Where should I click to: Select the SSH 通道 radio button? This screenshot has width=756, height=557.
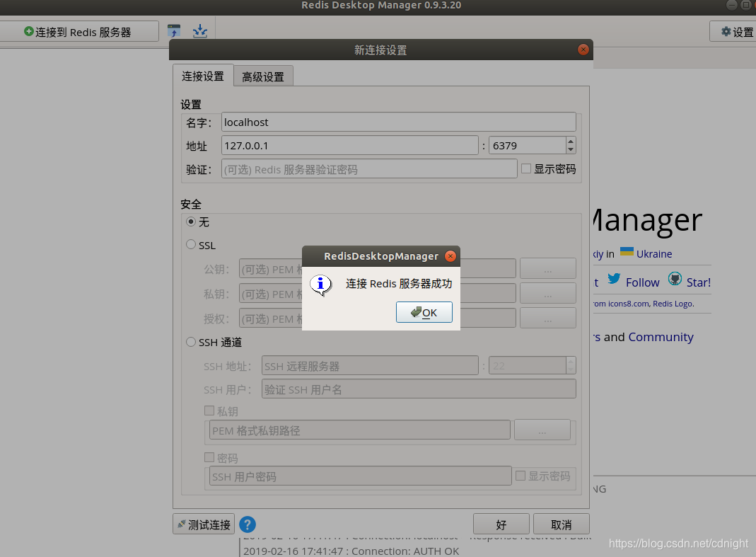coord(190,342)
